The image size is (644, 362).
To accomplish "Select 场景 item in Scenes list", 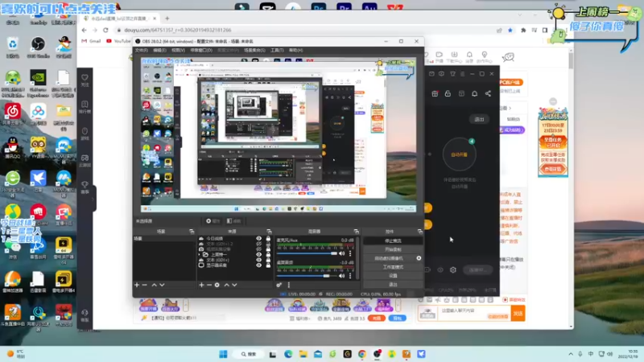I will (164, 238).
